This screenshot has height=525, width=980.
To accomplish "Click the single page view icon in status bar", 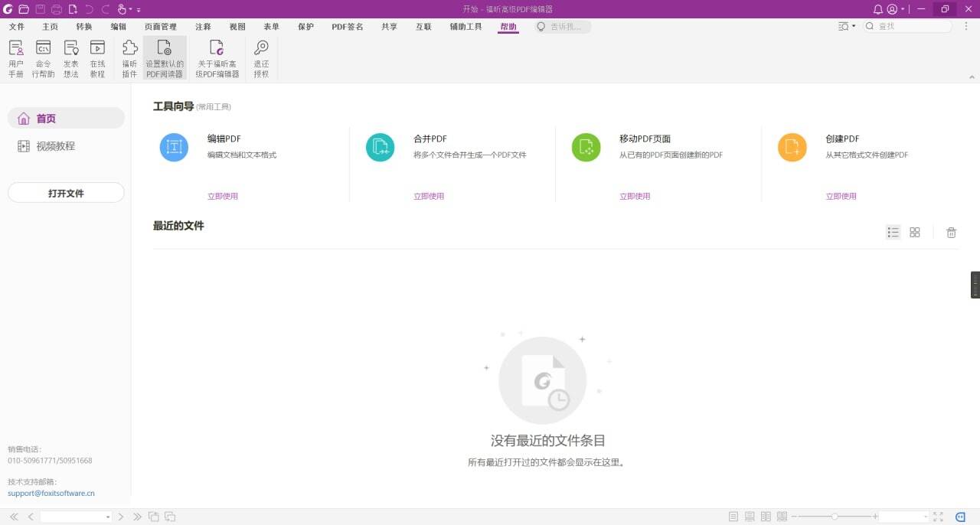I will pyautogui.click(x=733, y=517).
